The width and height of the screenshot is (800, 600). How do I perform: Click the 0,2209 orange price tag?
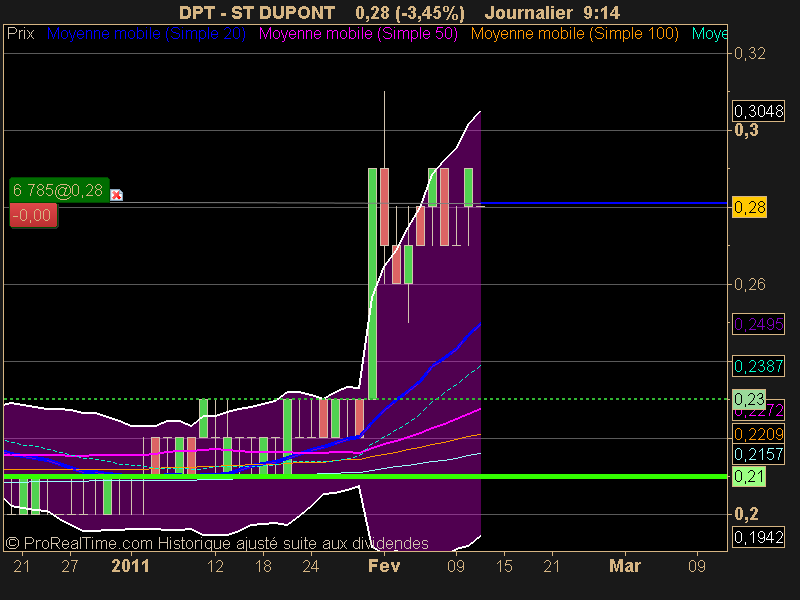point(758,434)
